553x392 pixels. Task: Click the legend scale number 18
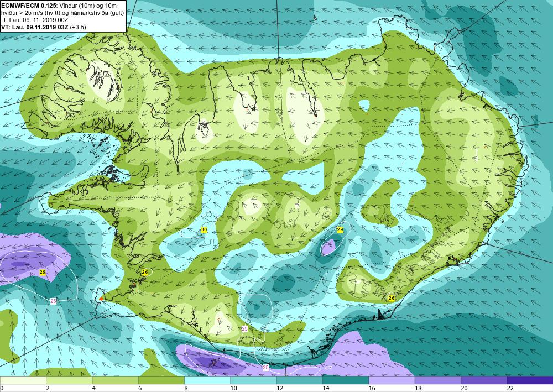coord(418,388)
